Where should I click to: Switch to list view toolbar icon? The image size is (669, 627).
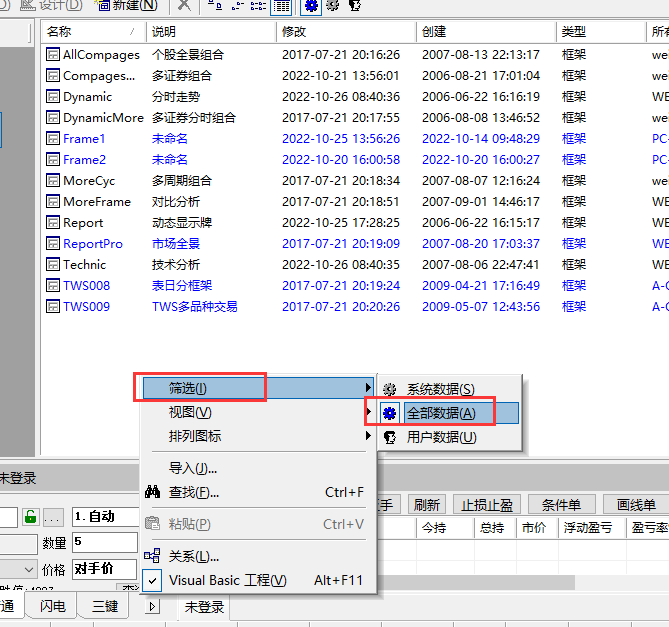258,6
